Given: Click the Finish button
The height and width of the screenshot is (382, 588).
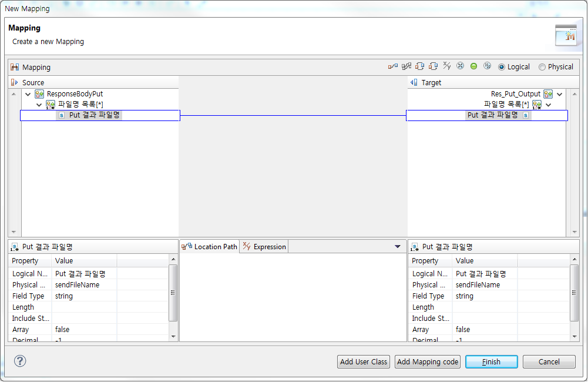Looking at the screenshot, I should tap(491, 361).
